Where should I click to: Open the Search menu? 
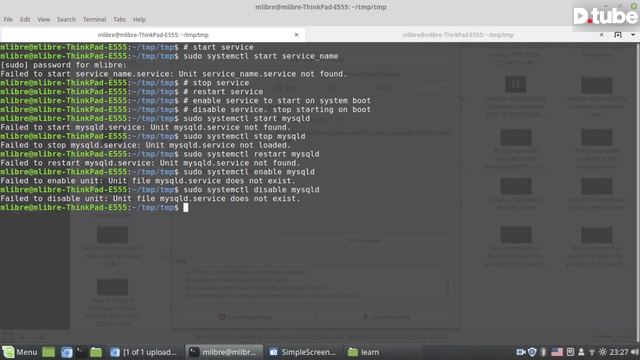pos(66,19)
